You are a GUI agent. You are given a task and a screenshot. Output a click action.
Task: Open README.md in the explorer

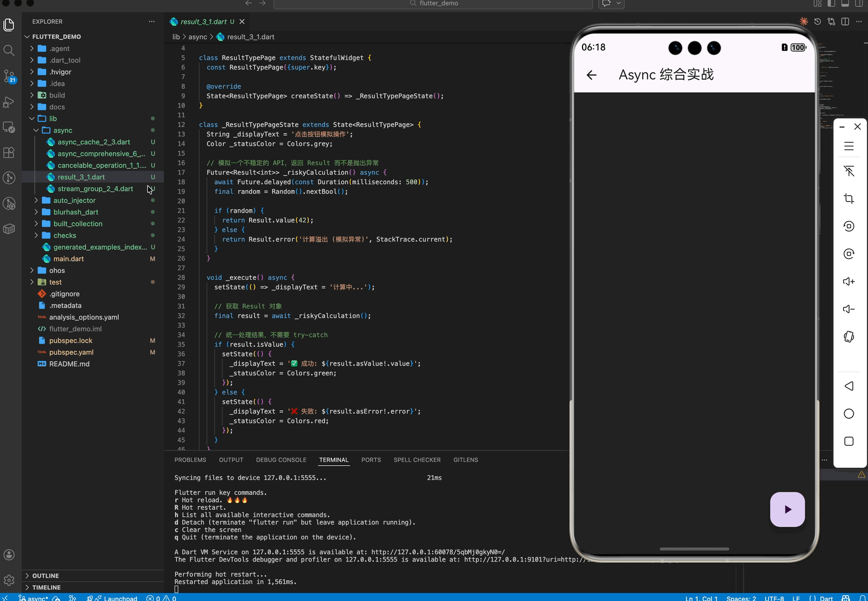(x=93, y=364)
